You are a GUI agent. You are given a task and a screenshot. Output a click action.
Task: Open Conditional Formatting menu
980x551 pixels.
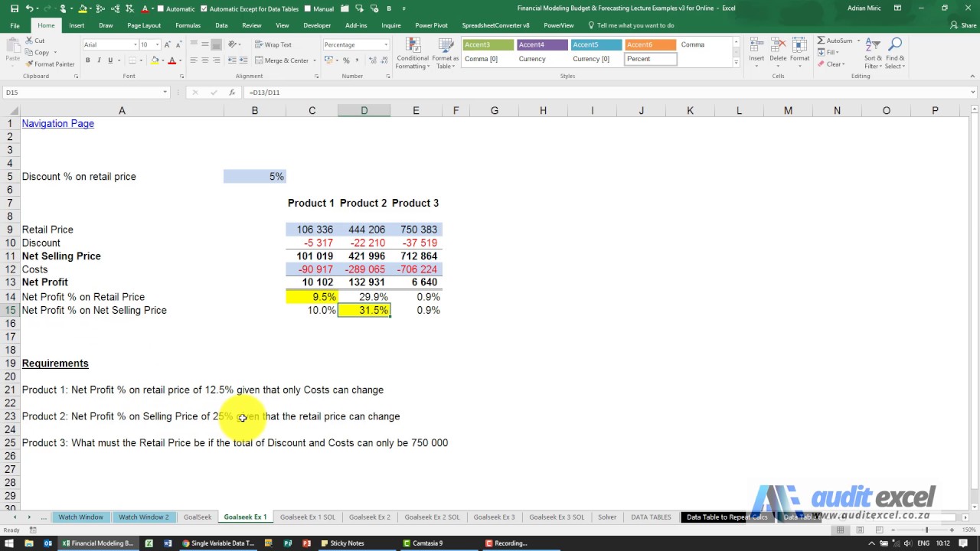[413, 54]
